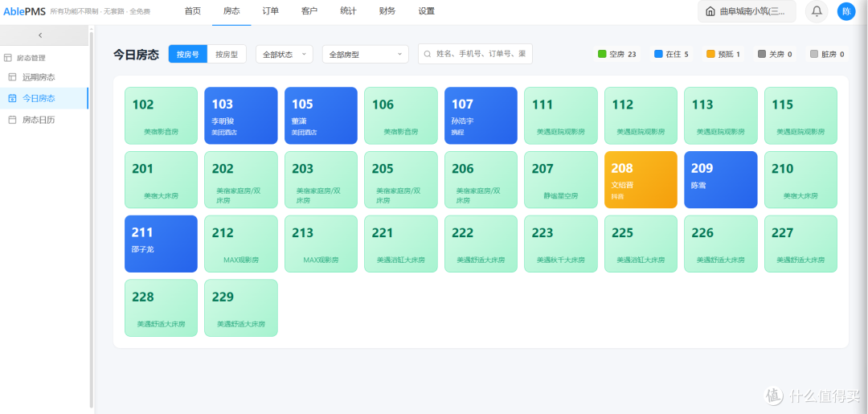Click the 远期房态 table icon
868x414 pixels.
(12, 77)
